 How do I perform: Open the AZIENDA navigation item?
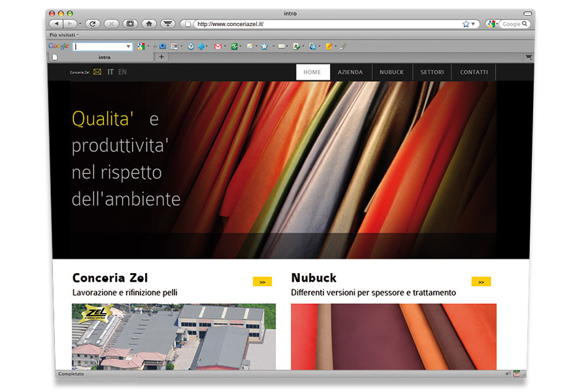(350, 72)
